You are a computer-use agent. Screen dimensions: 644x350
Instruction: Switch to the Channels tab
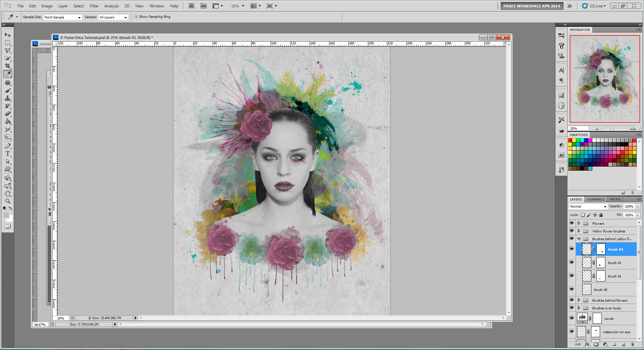(x=595, y=199)
